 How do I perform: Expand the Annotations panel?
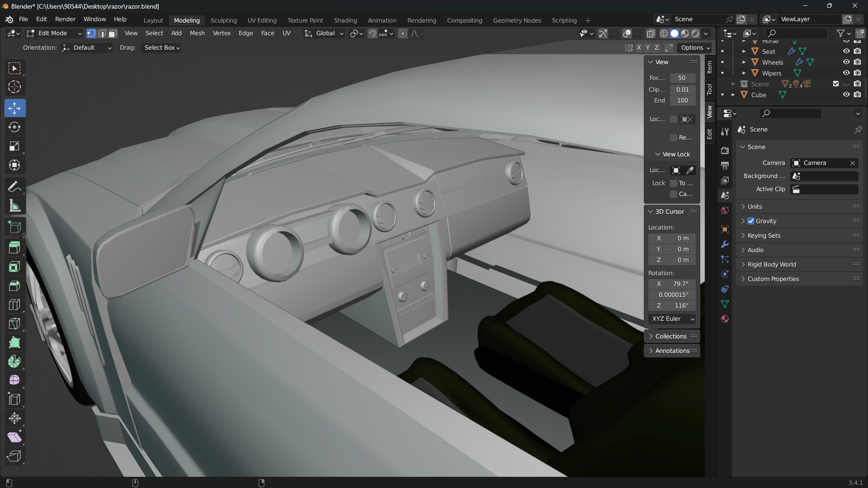click(672, 351)
